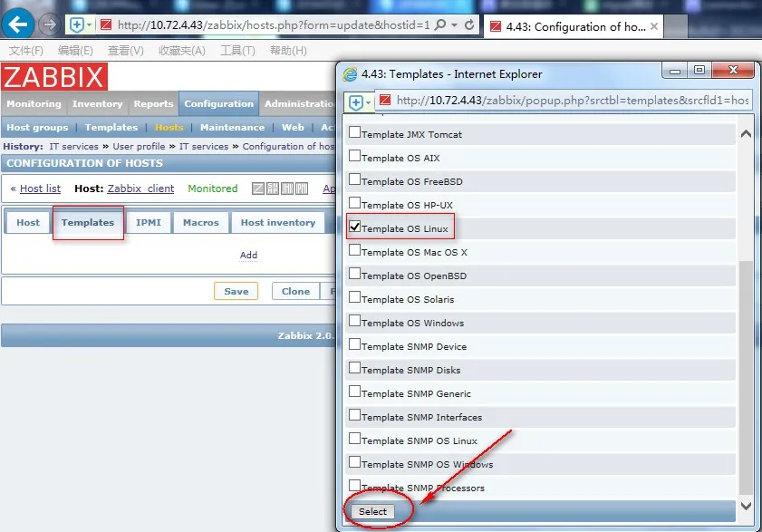Check Template OS Solaris

[x=355, y=297]
